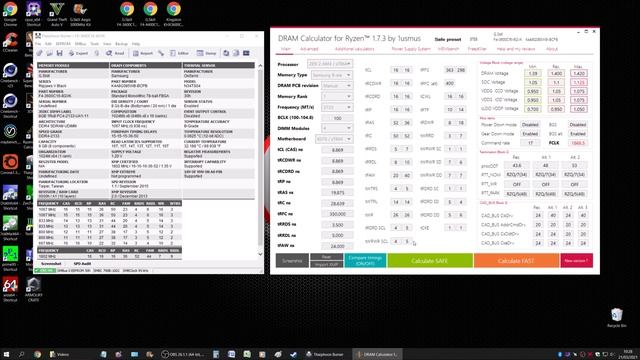640x360 pixels.
Task: Switch to the Advanced tab in DRAM Calculator
Action: coord(309,49)
